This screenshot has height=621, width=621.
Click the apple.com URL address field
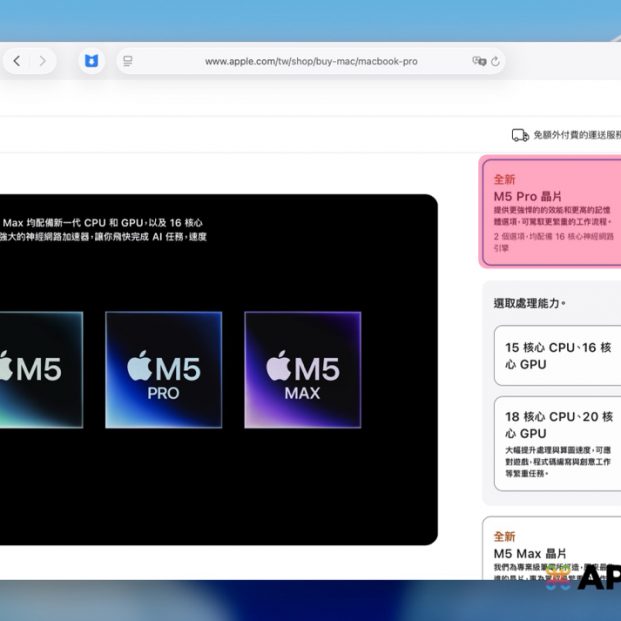click(311, 61)
